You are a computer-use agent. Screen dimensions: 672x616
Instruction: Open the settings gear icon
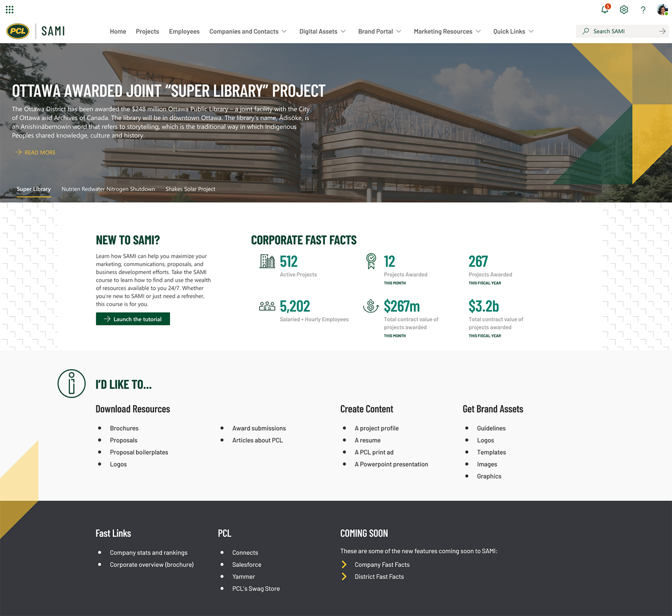coord(624,9)
